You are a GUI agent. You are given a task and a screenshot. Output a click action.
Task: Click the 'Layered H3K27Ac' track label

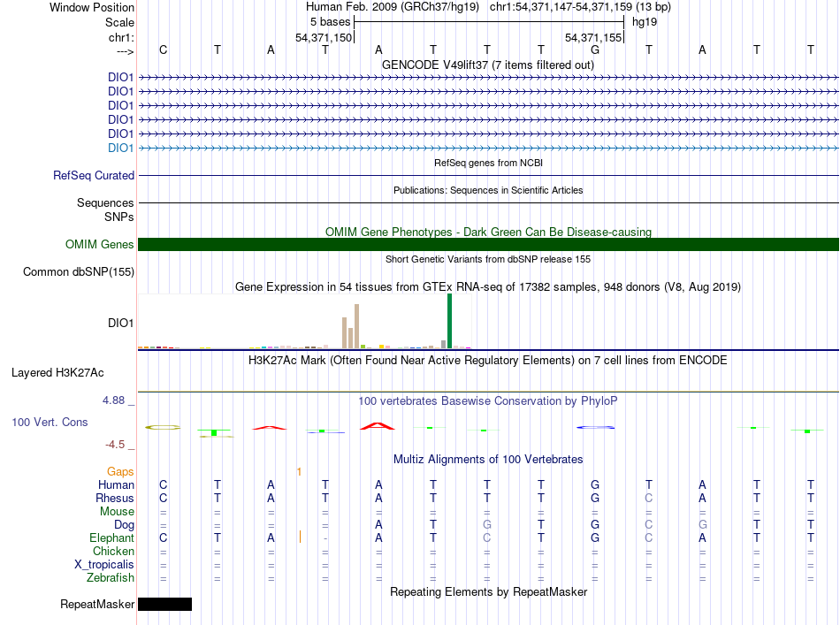tap(57, 373)
